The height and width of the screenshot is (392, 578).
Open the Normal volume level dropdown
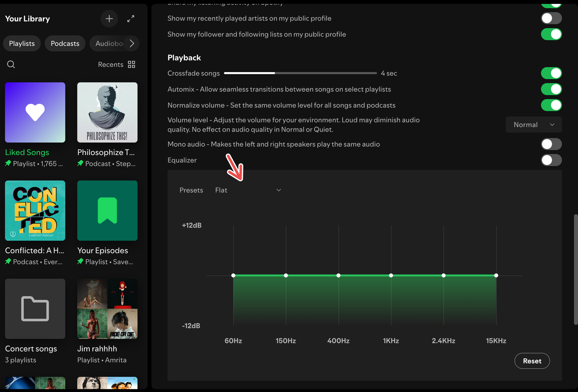click(533, 124)
